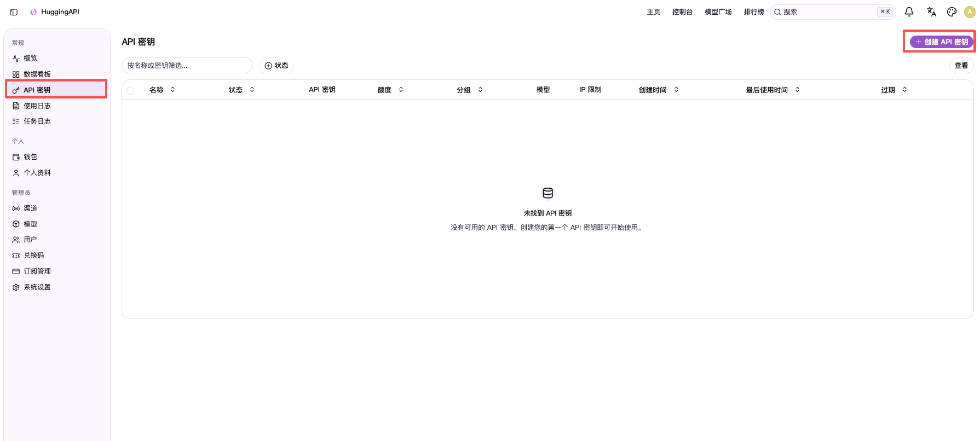Click the 使用日志 document icon
Image resolution: width=980 pixels, height=441 pixels.
coord(16,106)
